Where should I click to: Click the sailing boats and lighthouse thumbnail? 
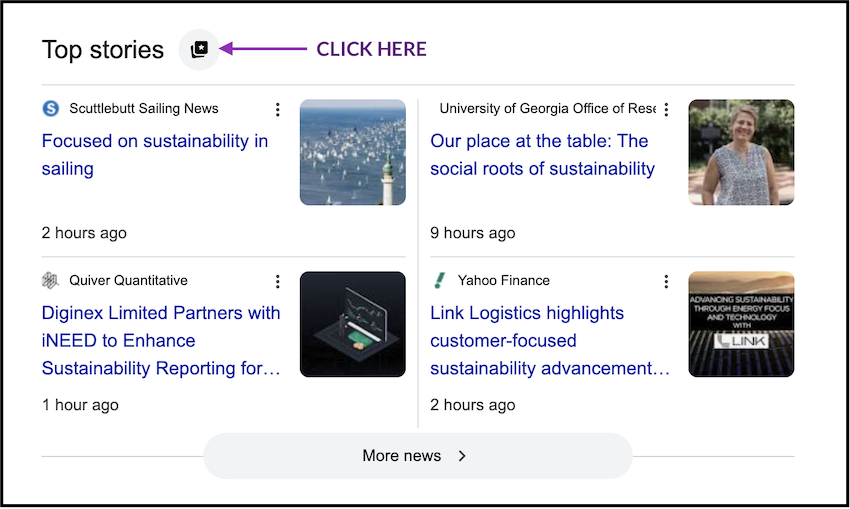(352, 152)
